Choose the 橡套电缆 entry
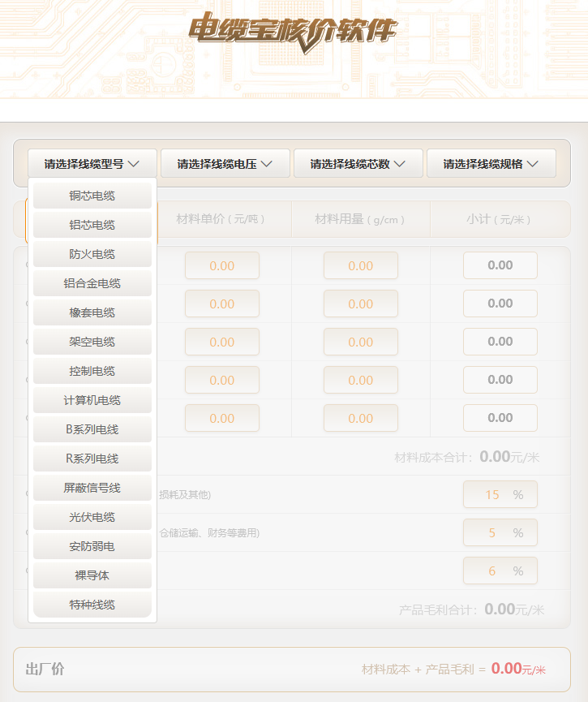Image resolution: width=588 pixels, height=702 pixels. point(92,312)
